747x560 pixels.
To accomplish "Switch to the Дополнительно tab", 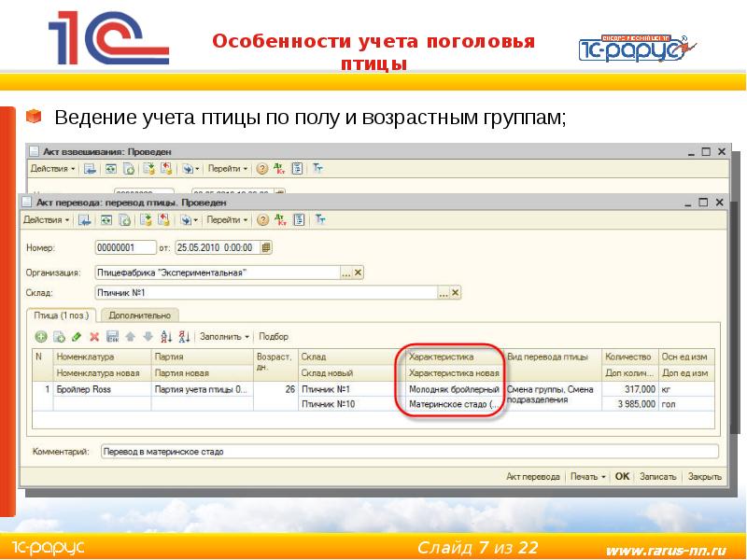I will [138, 315].
